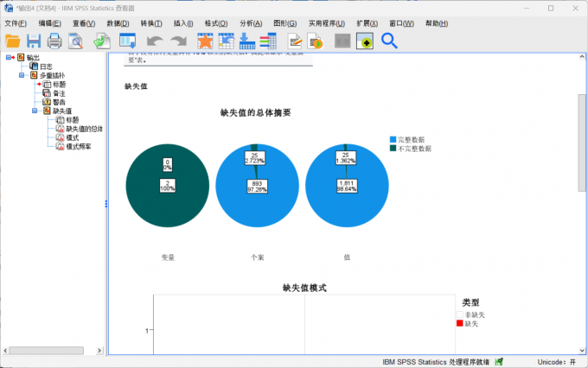Open the 分析(A) menu

(251, 23)
